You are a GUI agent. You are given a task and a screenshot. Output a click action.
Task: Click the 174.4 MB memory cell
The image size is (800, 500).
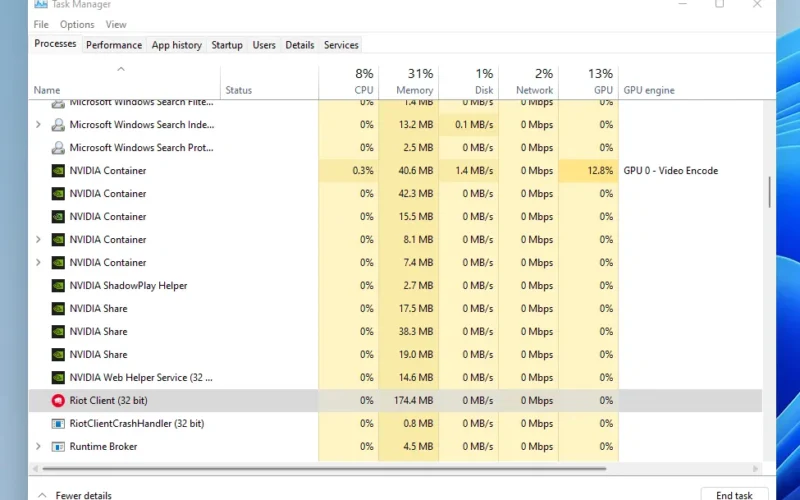click(x=409, y=401)
